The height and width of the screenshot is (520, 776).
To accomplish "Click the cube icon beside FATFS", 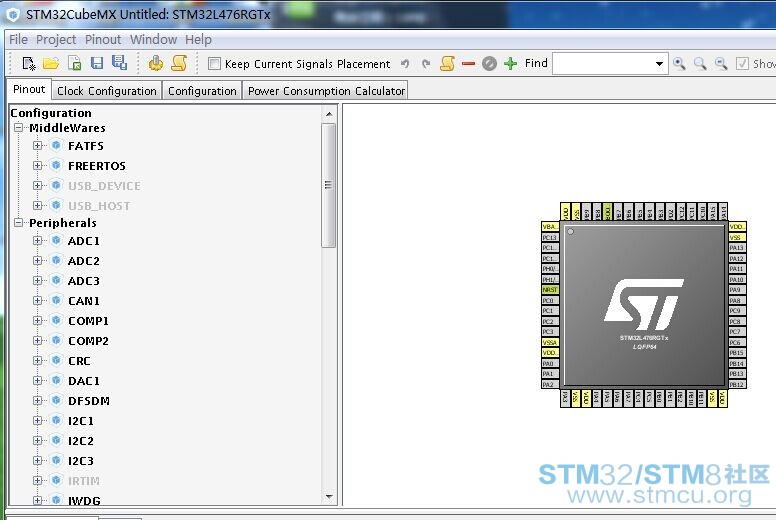I will [x=56, y=145].
